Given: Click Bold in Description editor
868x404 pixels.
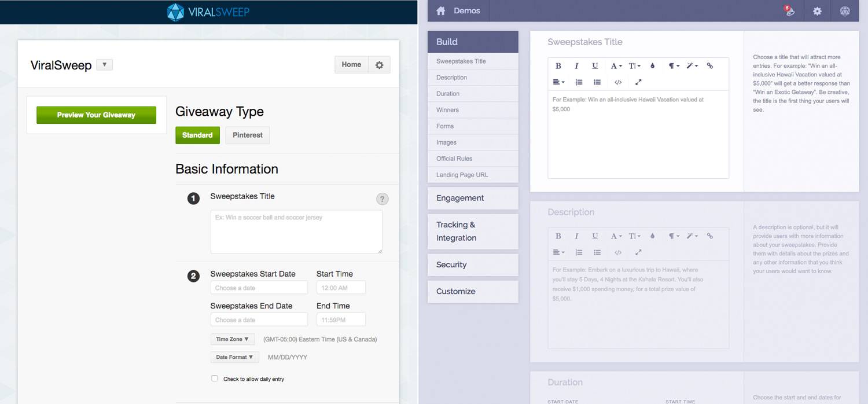Looking at the screenshot, I should 558,236.
